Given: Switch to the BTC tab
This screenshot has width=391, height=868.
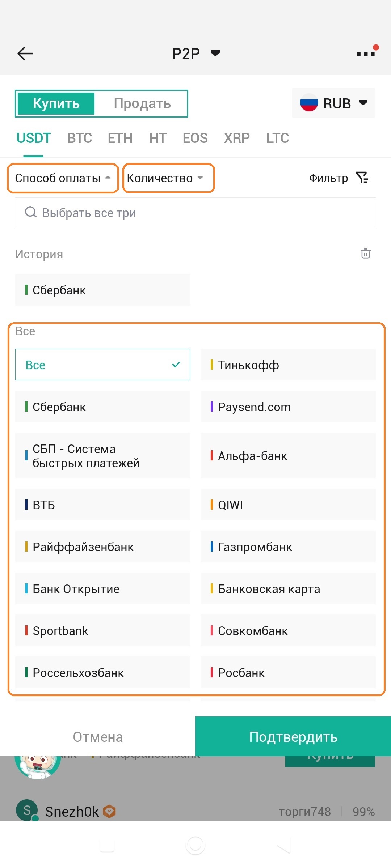Looking at the screenshot, I should tap(80, 138).
